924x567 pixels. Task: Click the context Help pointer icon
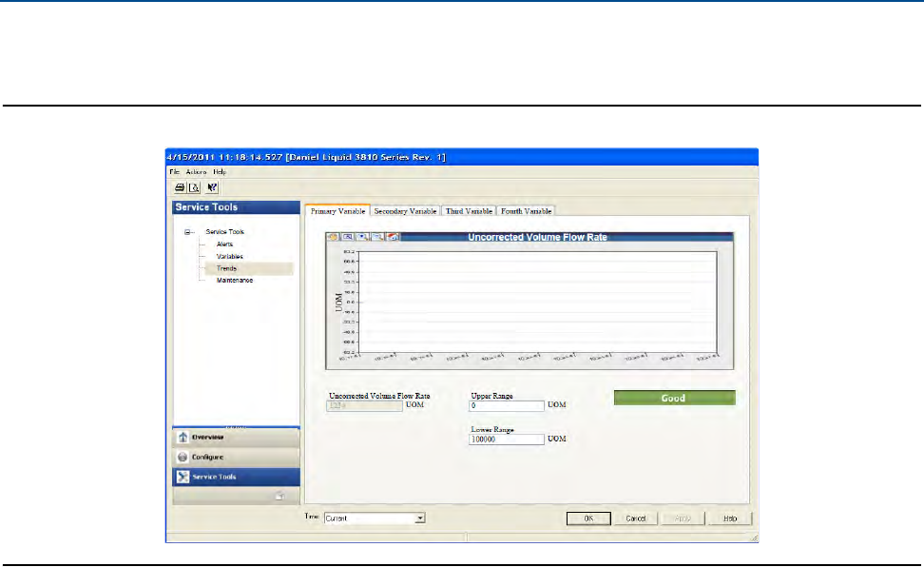pyautogui.click(x=212, y=188)
